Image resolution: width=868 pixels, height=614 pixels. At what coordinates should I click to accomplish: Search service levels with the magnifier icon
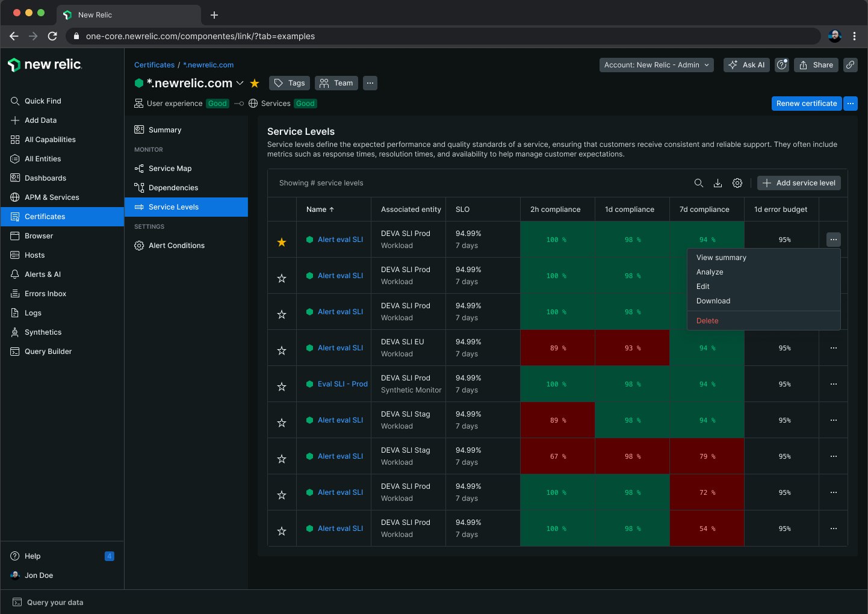click(698, 183)
